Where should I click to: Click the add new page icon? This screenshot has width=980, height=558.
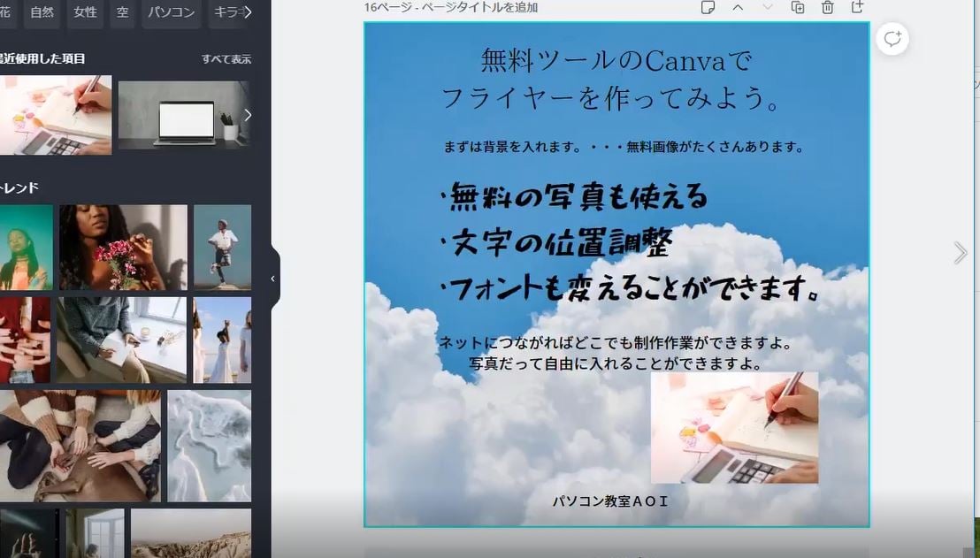tap(857, 7)
